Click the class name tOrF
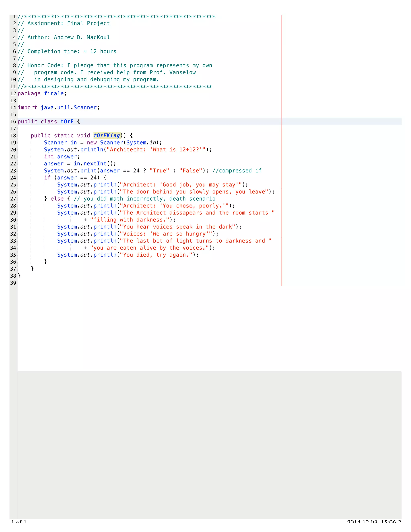The width and height of the screenshot is (411, 532). click(67, 121)
